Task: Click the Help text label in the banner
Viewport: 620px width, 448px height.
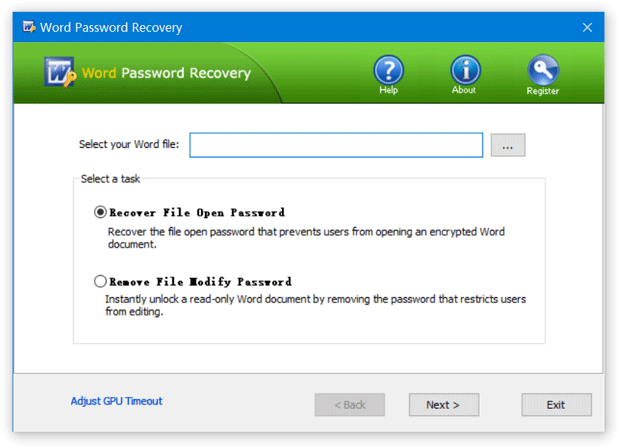Action: point(388,91)
